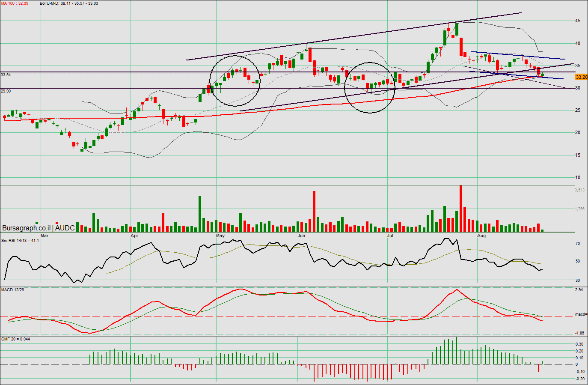
Task: Click the 0 zero-line value on the CMF axis
Action: click(576, 364)
